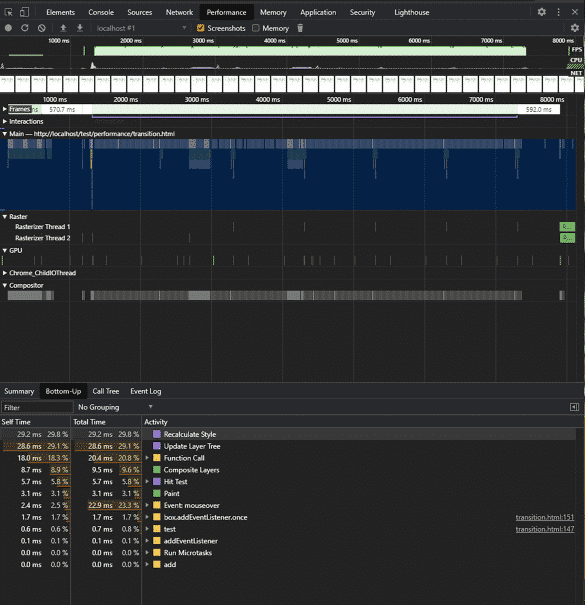
Task: Save the profile using the download icon
Action: tap(79, 28)
